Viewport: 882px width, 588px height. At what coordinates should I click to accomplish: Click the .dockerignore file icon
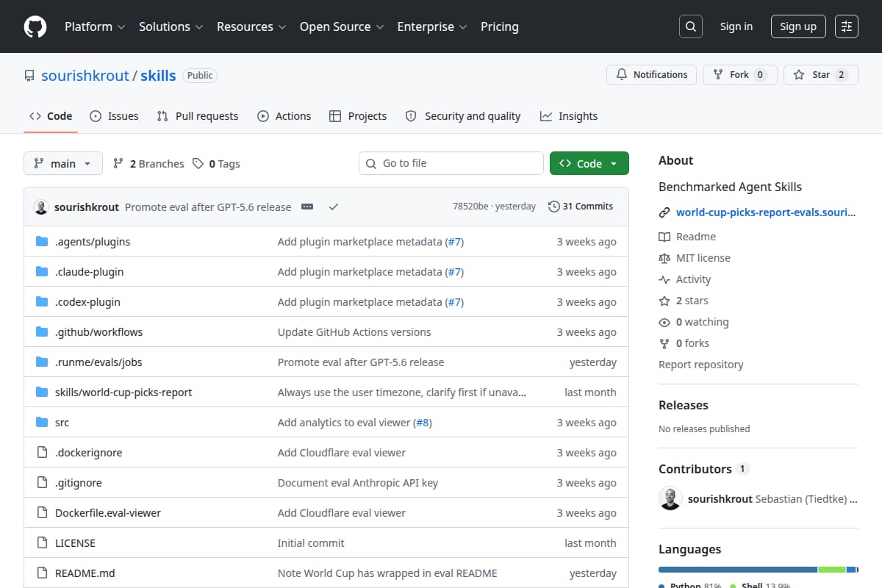42,453
